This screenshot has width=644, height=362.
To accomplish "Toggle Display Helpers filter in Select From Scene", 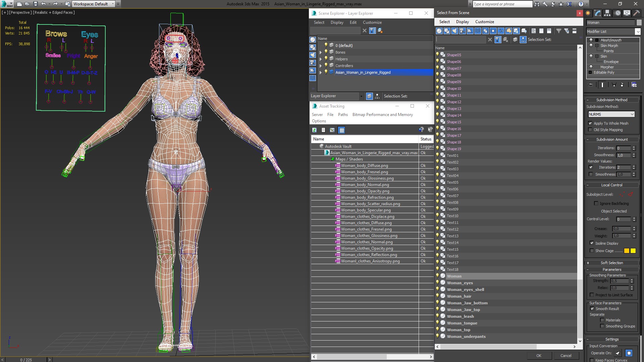I will tap(470, 31).
